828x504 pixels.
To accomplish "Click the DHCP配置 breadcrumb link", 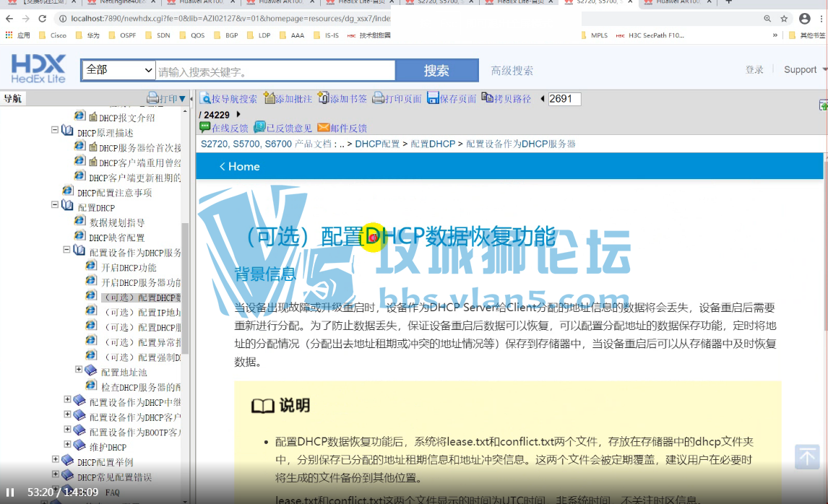I will click(x=377, y=144).
